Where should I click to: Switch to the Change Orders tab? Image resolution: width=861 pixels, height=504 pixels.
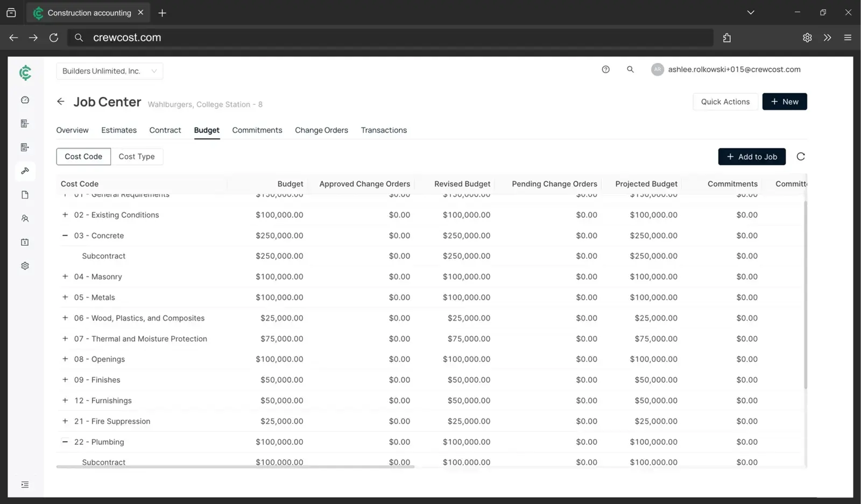[x=321, y=130]
